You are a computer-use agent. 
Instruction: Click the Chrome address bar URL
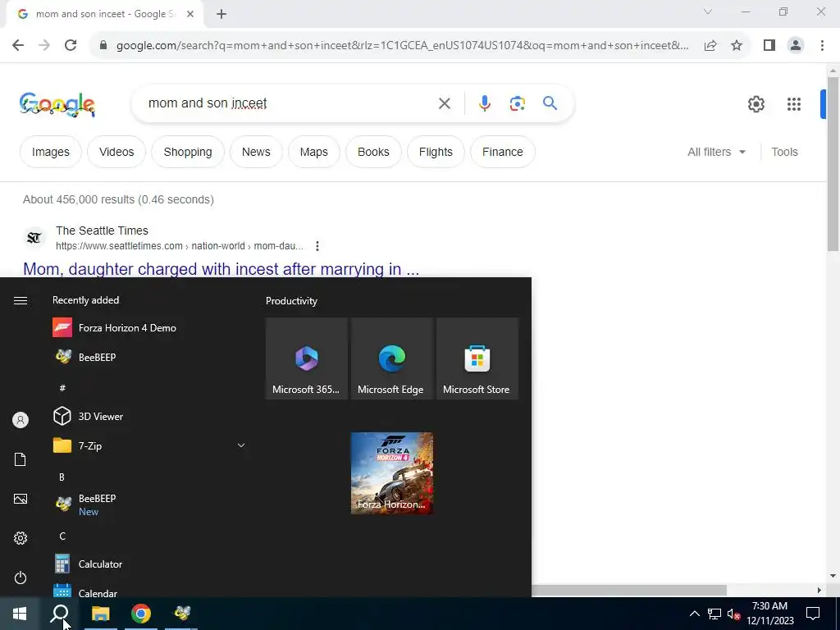tap(402, 46)
